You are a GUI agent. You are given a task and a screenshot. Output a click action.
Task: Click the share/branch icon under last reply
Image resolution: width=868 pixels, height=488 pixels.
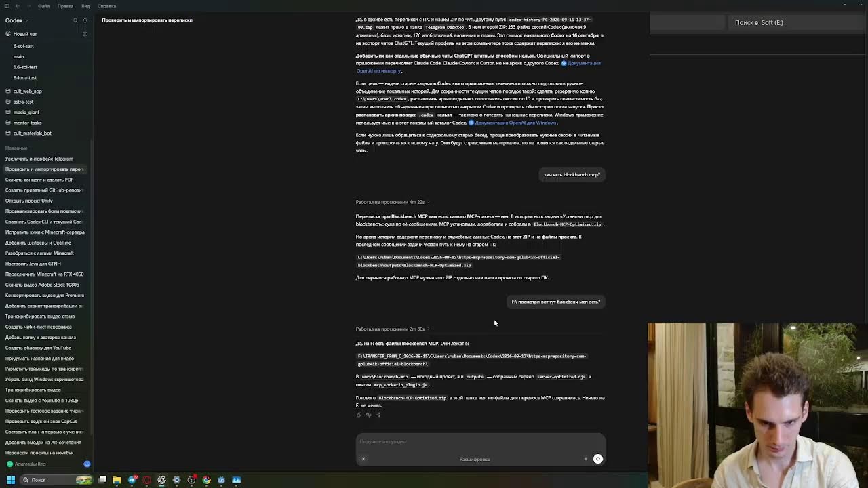point(378,415)
